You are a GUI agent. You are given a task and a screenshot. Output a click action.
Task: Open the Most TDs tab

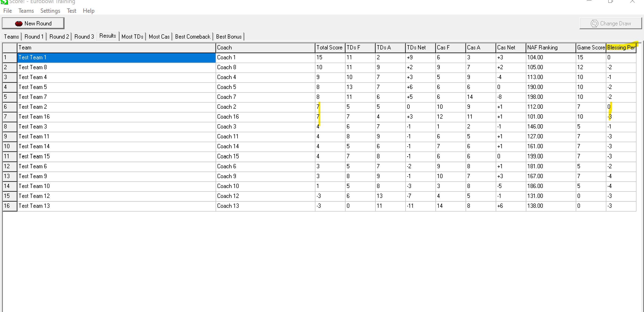click(x=132, y=36)
